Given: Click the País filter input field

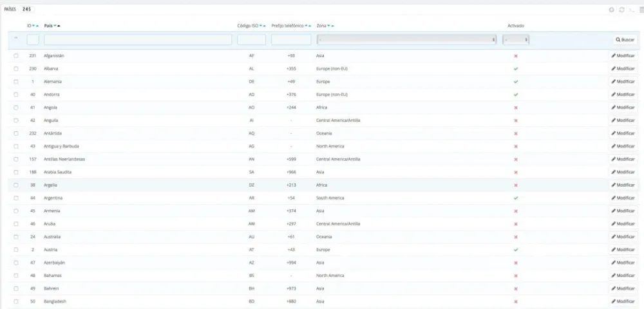Looking at the screenshot, I should click(x=138, y=40).
